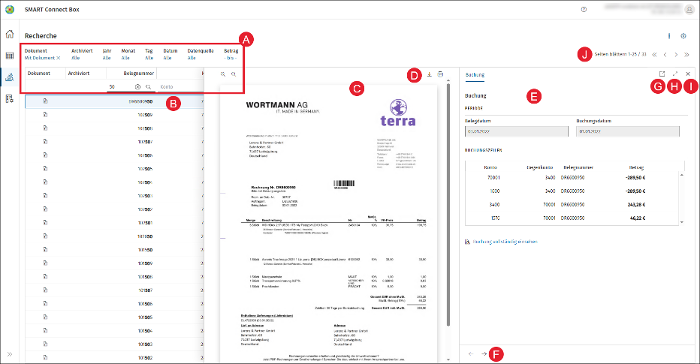Print the document from the preview toolbar
700x364 pixels.
pyautogui.click(x=440, y=75)
